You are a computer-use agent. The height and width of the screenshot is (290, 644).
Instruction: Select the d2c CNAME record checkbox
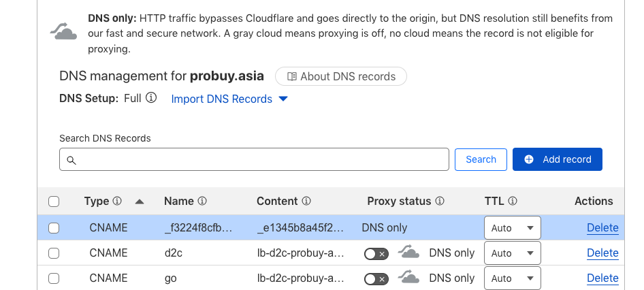pos(54,253)
